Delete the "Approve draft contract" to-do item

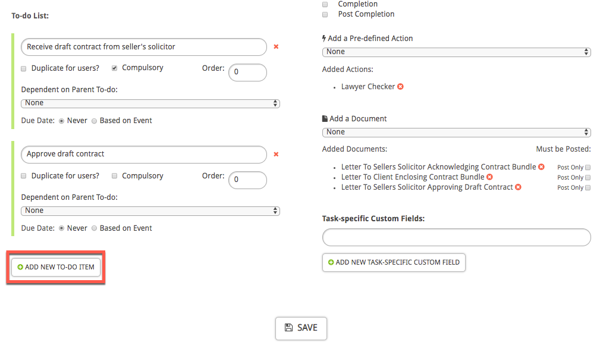(276, 154)
